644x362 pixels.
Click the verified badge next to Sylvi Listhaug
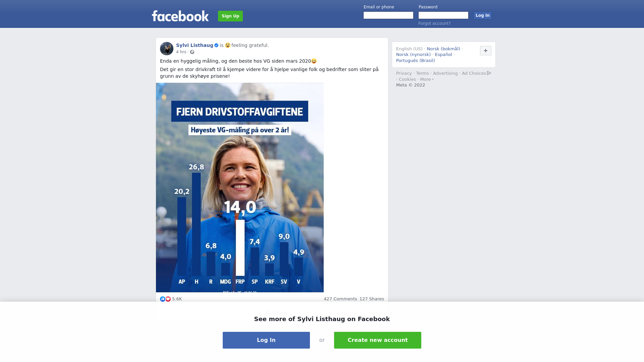point(216,45)
